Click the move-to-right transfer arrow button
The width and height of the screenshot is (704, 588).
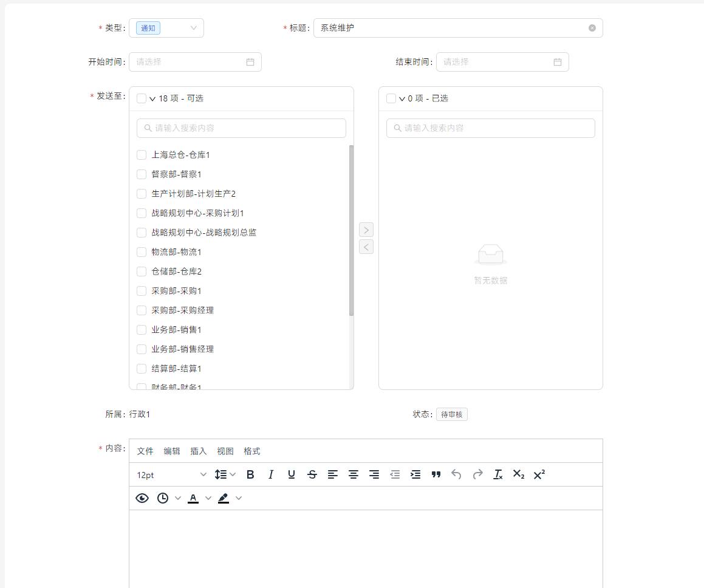366,230
